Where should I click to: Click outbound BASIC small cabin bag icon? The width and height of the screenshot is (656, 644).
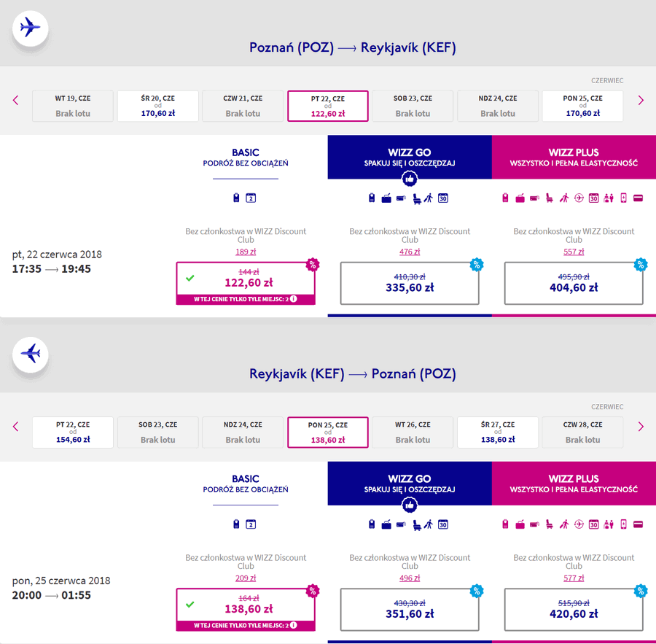click(236, 198)
